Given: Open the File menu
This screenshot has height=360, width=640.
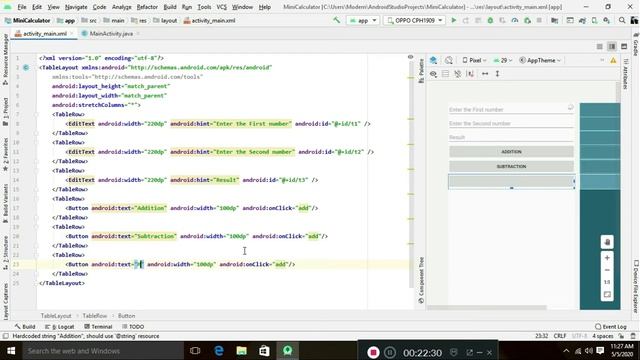Looking at the screenshot, I should [22, 7].
